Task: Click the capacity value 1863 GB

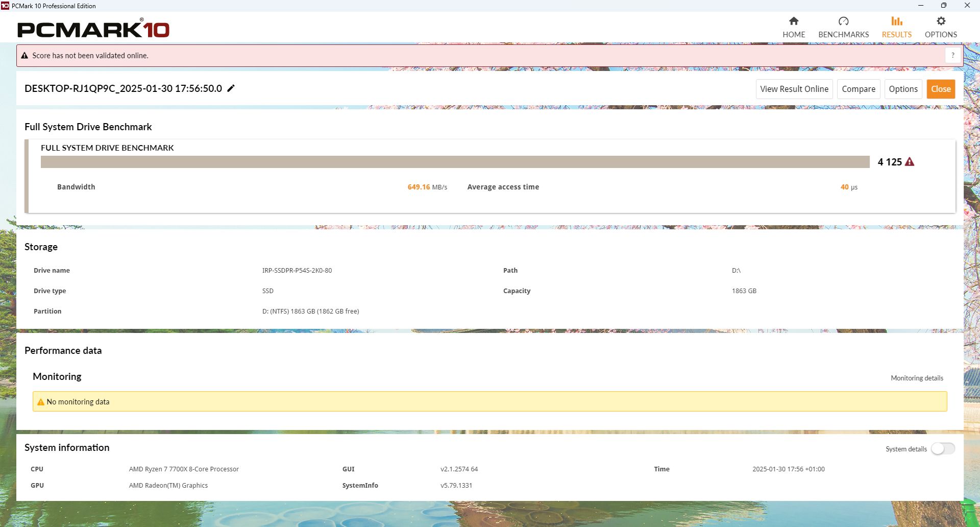Action: click(x=744, y=291)
